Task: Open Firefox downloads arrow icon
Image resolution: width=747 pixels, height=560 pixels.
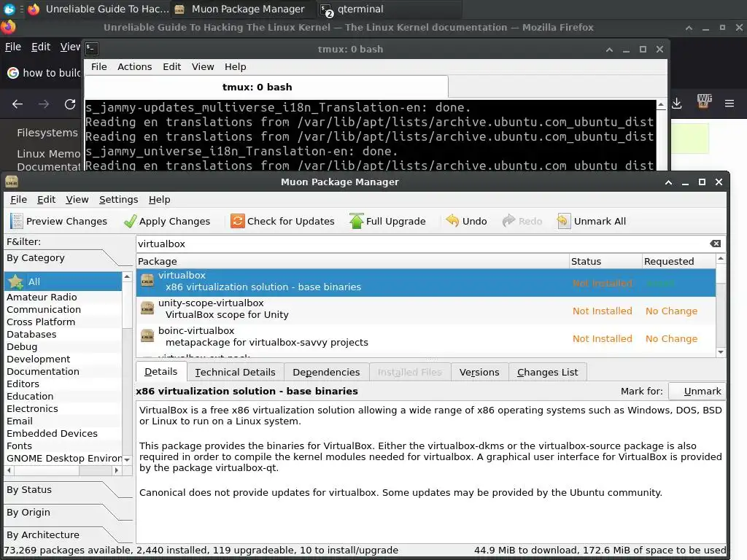Action: click(x=676, y=104)
